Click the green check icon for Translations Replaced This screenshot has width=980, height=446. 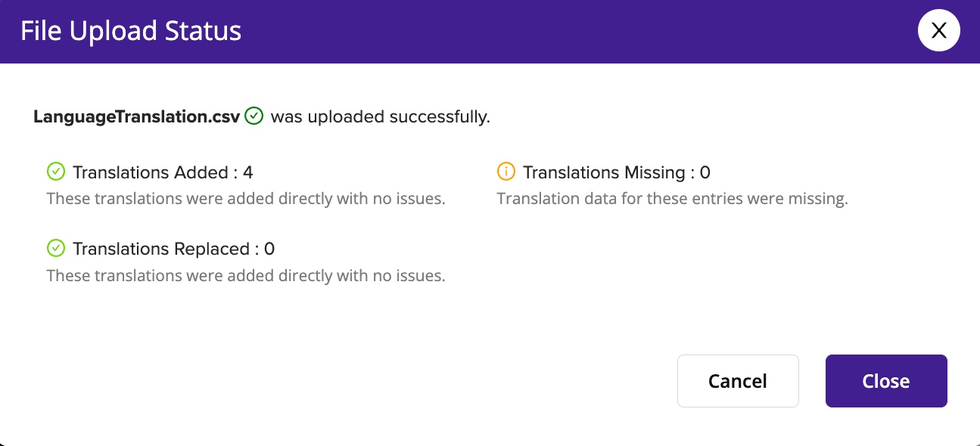[56, 248]
